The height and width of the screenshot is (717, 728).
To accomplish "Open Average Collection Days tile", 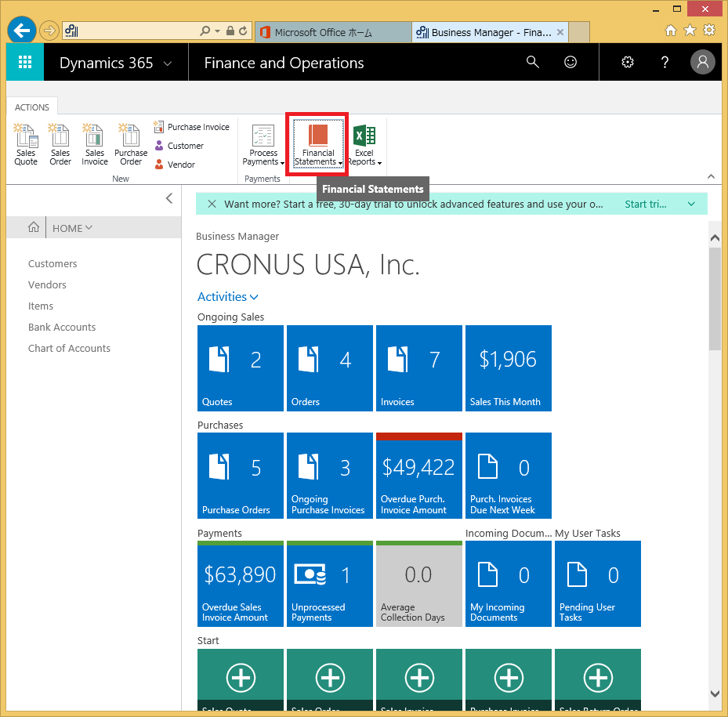I will (418, 584).
